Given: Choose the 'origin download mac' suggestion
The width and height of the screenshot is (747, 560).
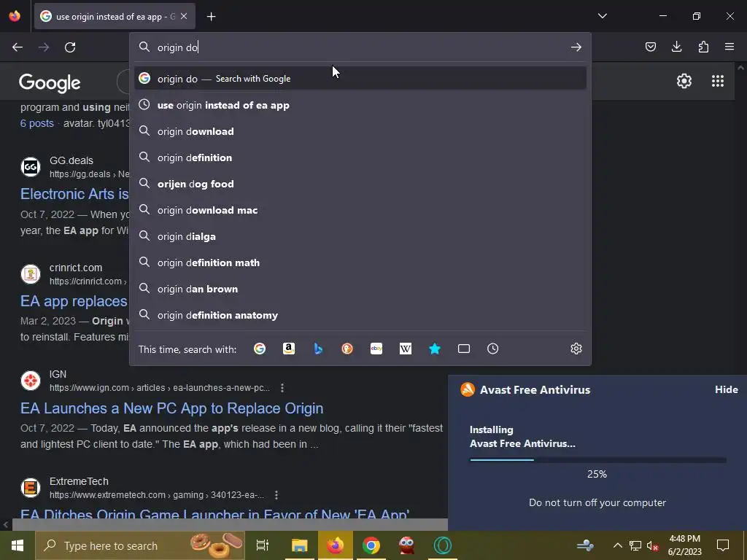Looking at the screenshot, I should pos(360,210).
